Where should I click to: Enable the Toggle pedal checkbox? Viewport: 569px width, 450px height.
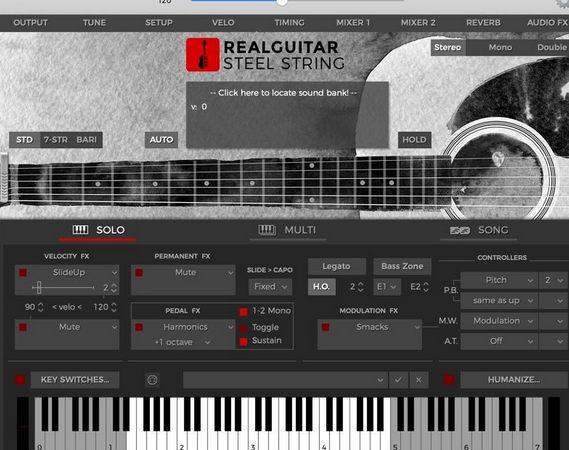243,328
